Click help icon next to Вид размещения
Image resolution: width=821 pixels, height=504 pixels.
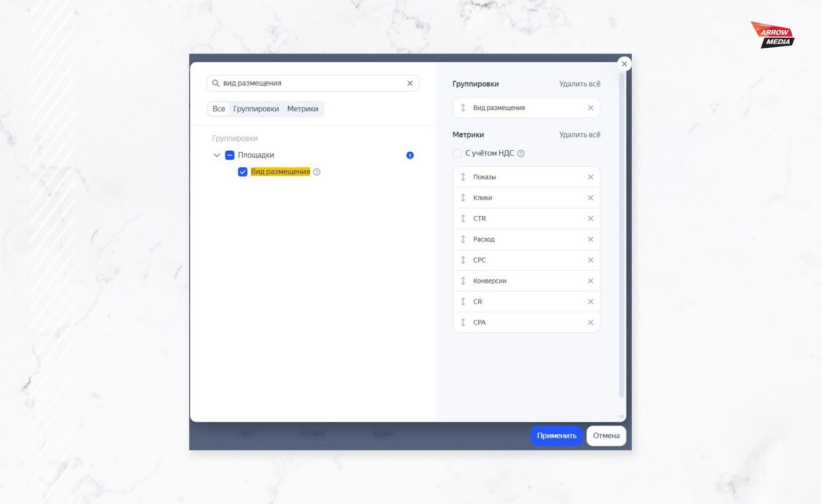(317, 172)
